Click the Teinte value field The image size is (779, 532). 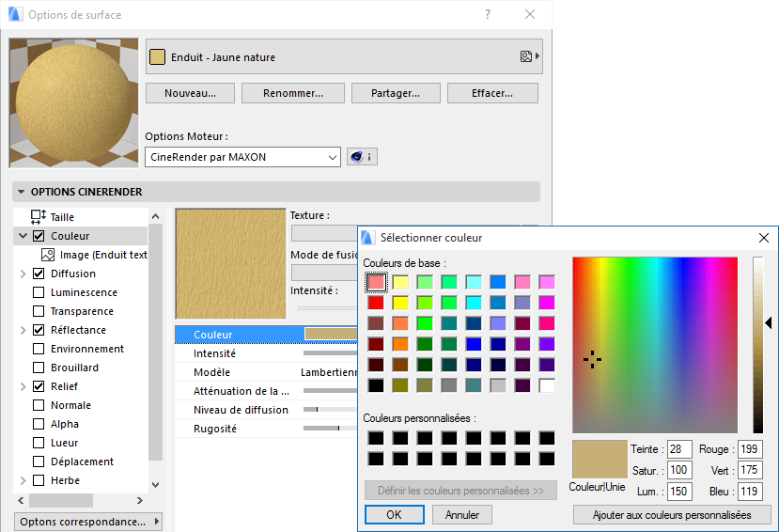click(679, 449)
